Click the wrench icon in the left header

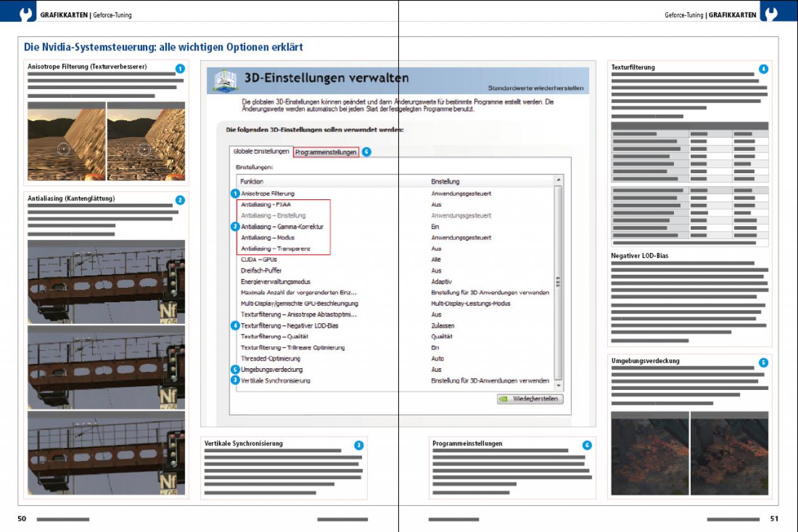[x=26, y=13]
